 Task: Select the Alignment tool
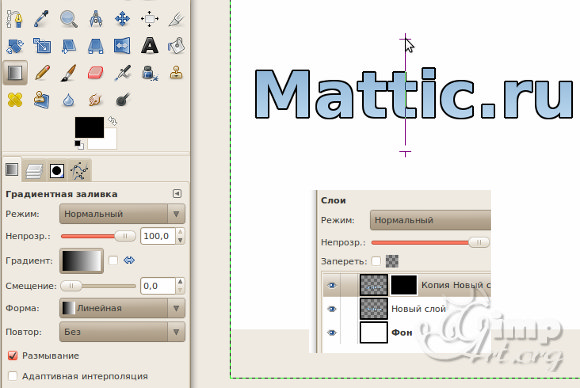pos(149,19)
